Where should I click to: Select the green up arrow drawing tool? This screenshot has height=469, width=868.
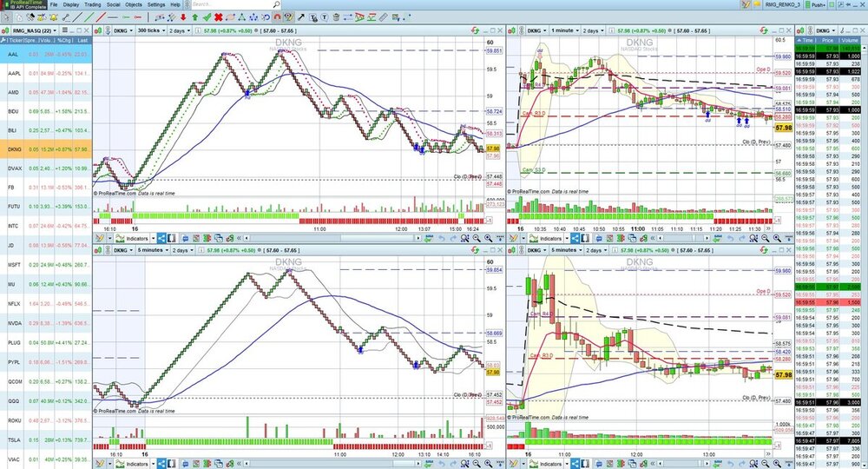click(x=194, y=17)
